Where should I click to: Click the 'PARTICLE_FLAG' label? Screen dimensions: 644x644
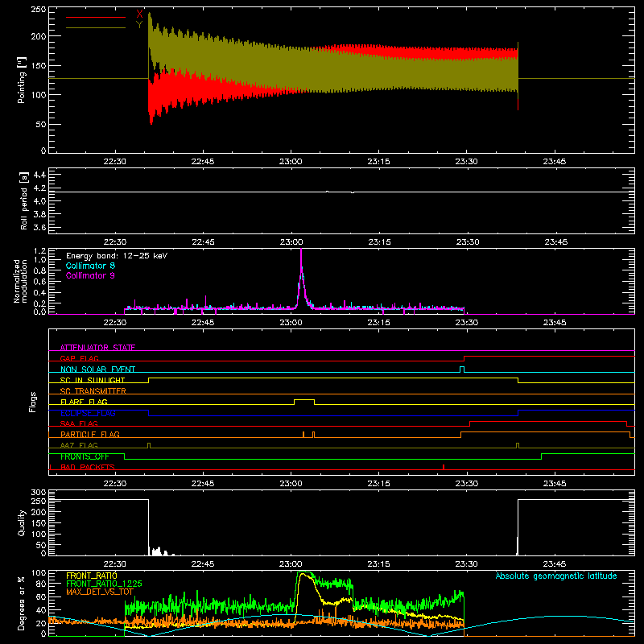tap(90, 434)
